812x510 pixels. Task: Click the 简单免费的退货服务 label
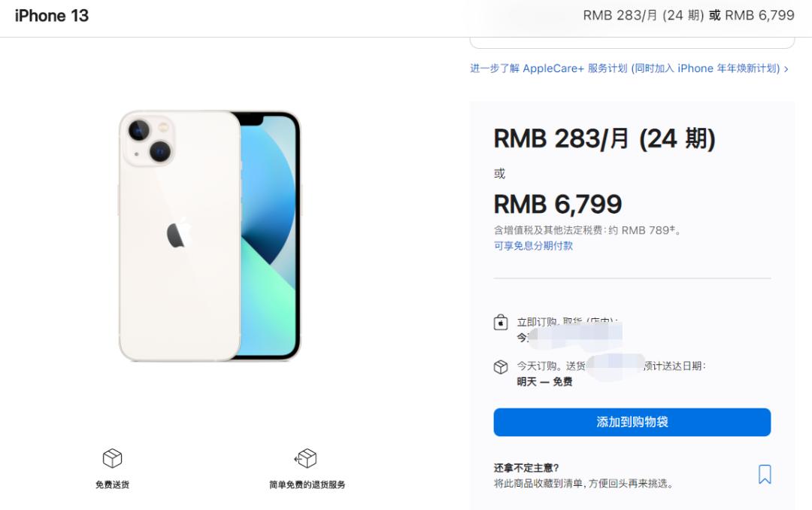[x=307, y=484]
